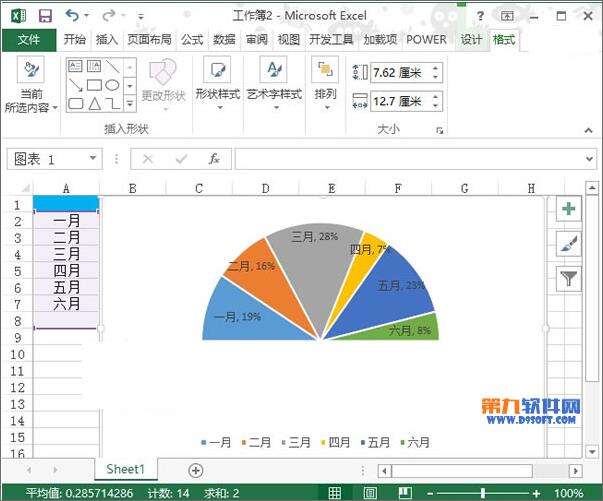Switch to the 开始 tab

click(x=75, y=40)
